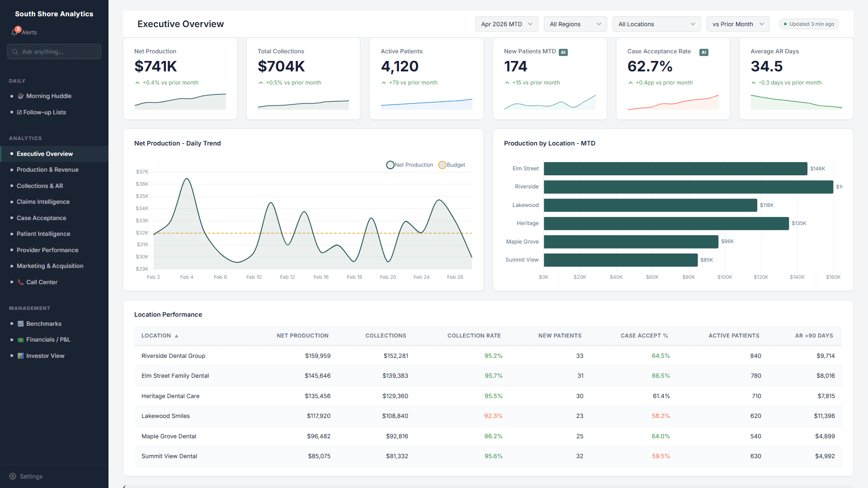The height and width of the screenshot is (488, 868).
Task: Click the AI badge on Case Acceptance Rate
Action: [x=704, y=52]
